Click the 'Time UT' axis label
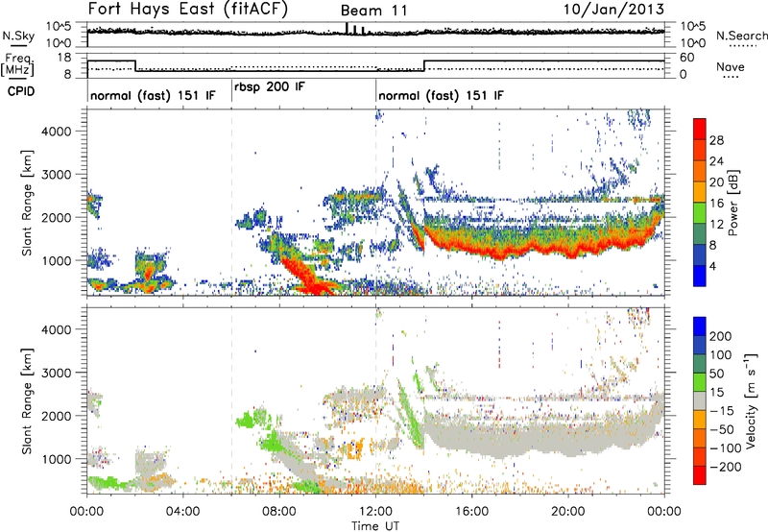Image resolution: width=768 pixels, height=532 pixels. pos(375,526)
